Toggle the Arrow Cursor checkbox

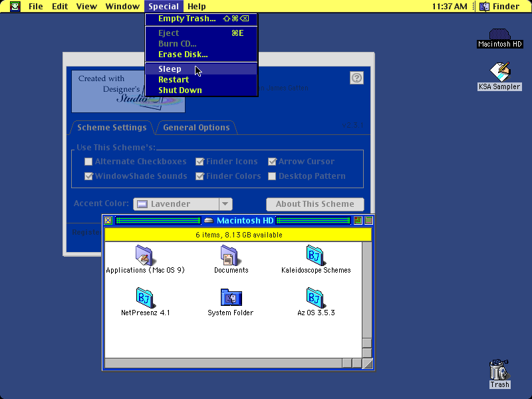click(272, 162)
